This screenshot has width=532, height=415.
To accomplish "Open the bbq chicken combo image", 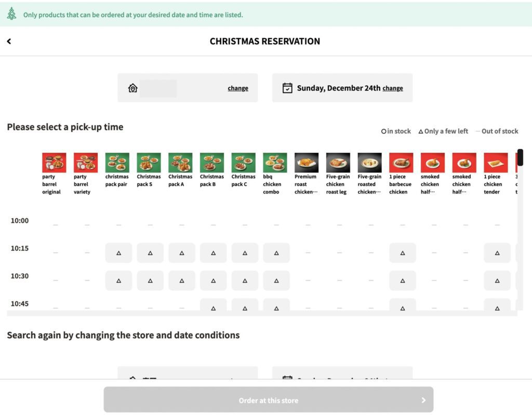I will click(x=275, y=163).
